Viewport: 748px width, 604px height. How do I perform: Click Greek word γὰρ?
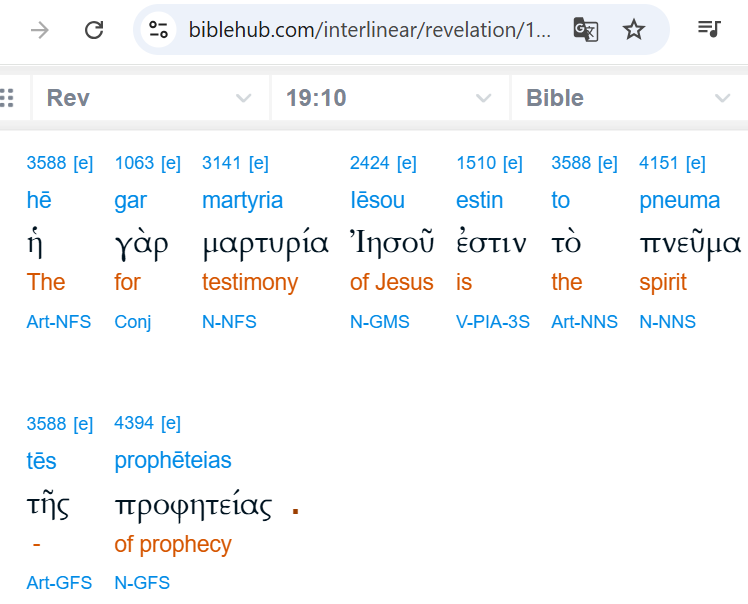[141, 244]
